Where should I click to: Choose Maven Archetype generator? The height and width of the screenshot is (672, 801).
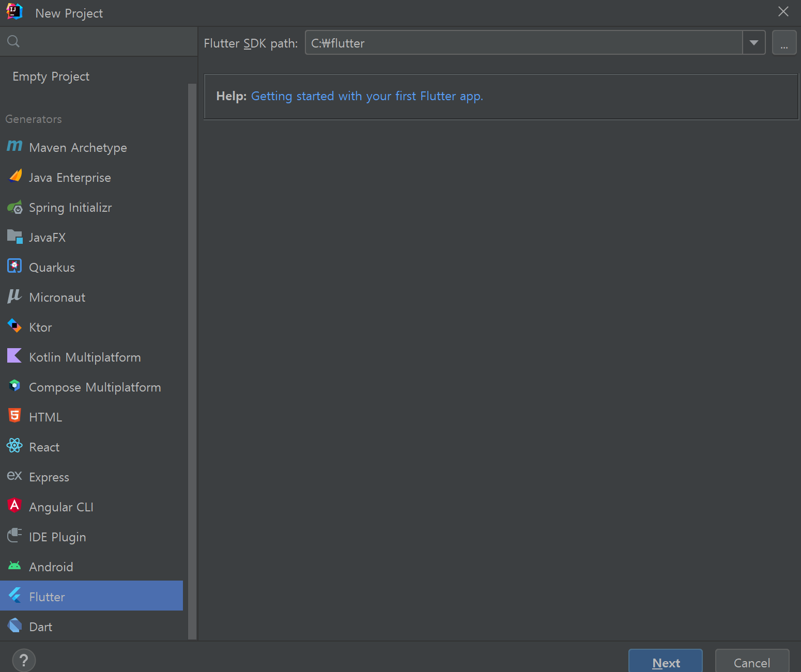click(91, 148)
